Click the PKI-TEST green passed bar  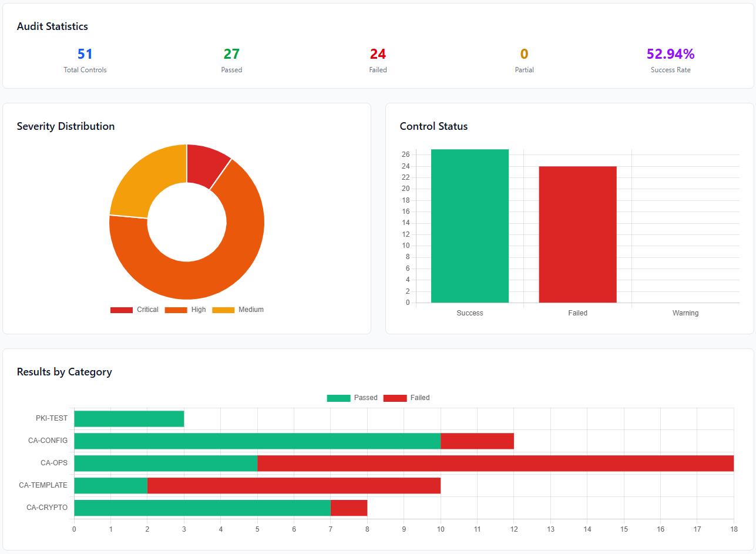tap(129, 419)
